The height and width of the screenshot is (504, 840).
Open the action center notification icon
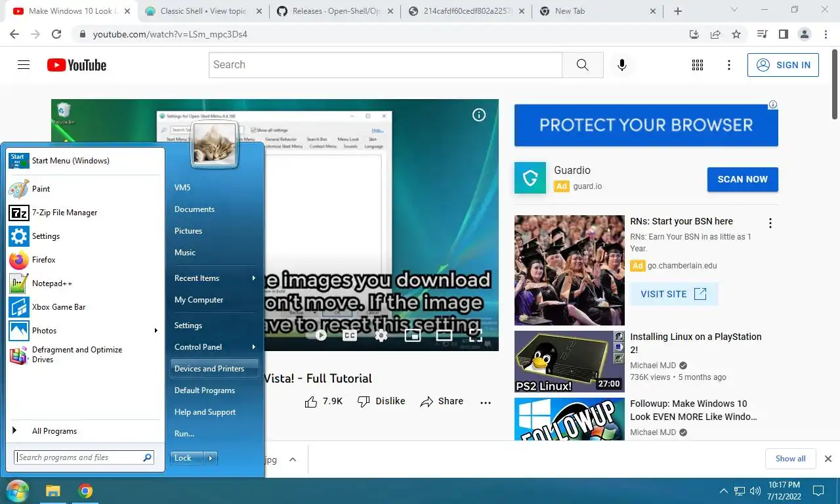818,490
